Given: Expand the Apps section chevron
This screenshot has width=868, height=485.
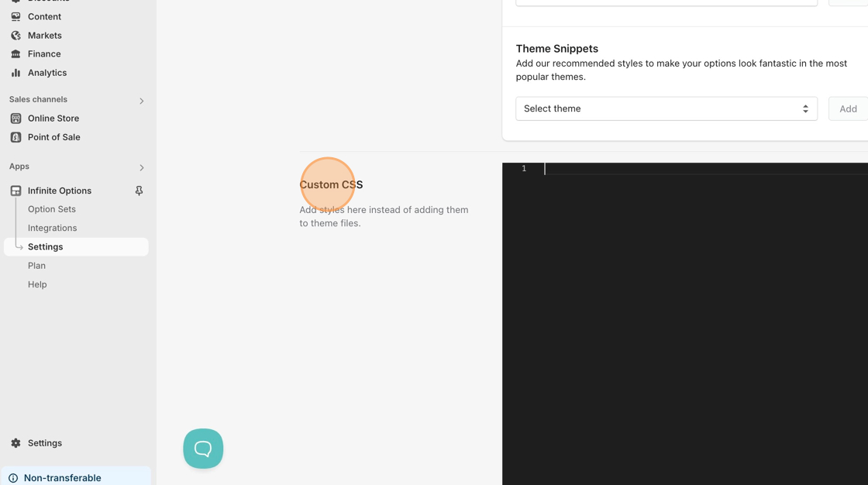Looking at the screenshot, I should point(141,167).
